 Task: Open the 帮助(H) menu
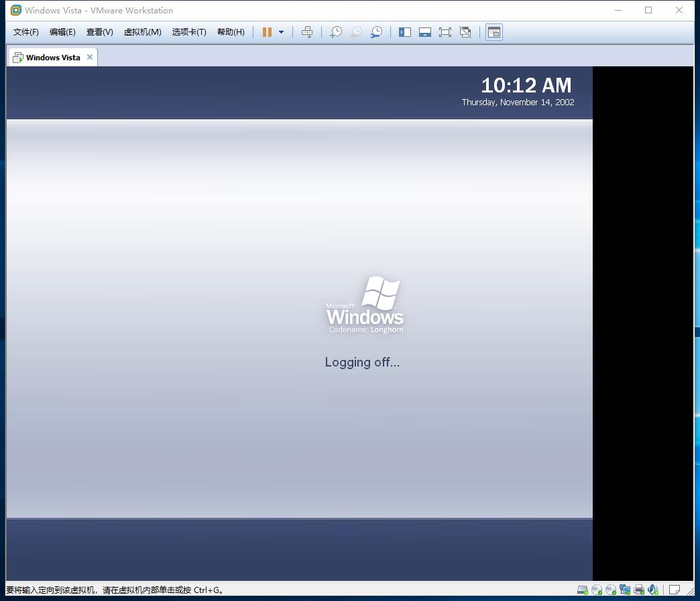pos(231,32)
